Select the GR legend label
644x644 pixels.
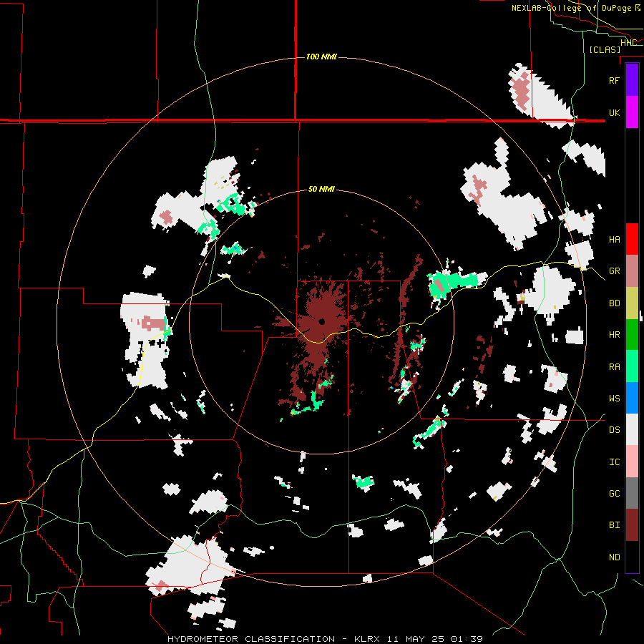(x=614, y=271)
